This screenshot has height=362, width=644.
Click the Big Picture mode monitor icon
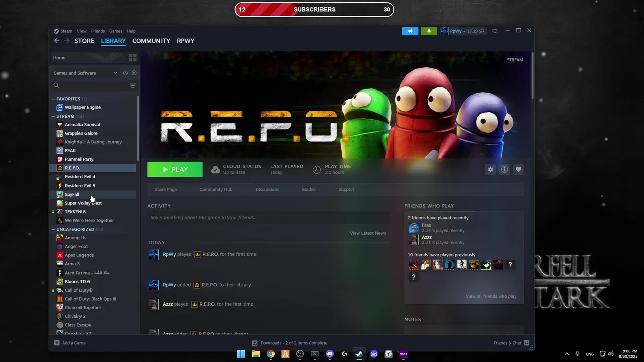[495, 31]
